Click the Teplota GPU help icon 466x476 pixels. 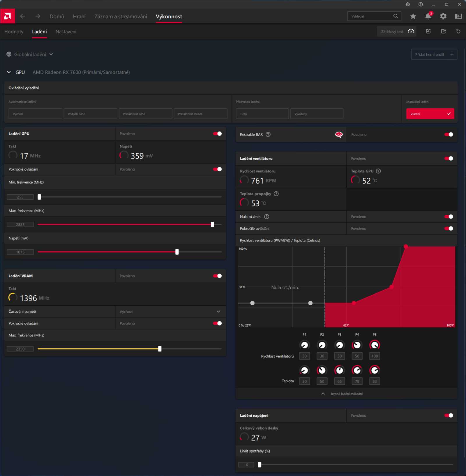(378, 171)
